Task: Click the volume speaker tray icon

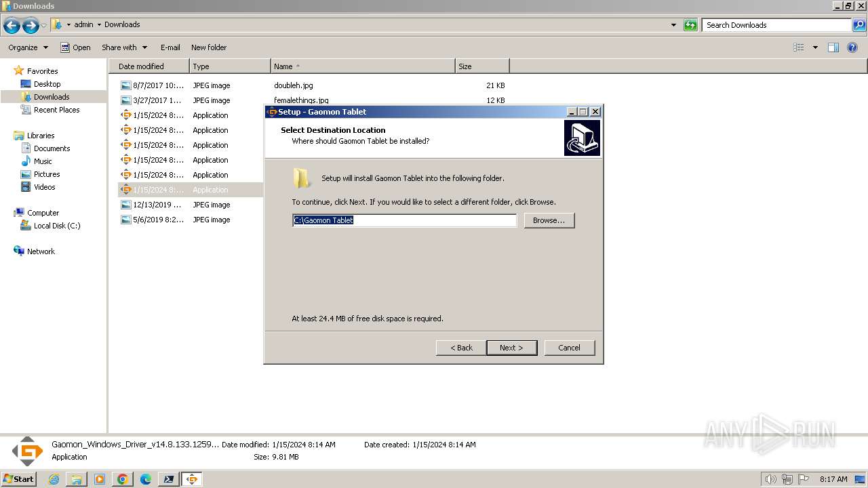Action: point(771,479)
